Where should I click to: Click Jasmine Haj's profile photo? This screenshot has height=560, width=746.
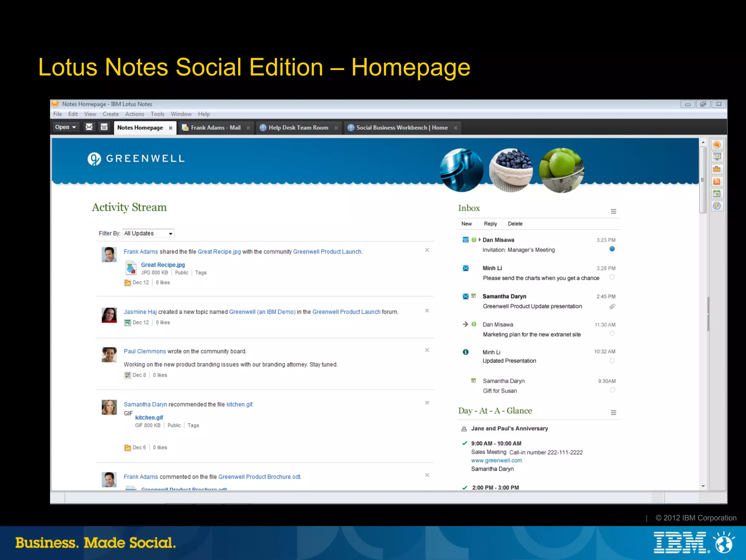point(109,315)
